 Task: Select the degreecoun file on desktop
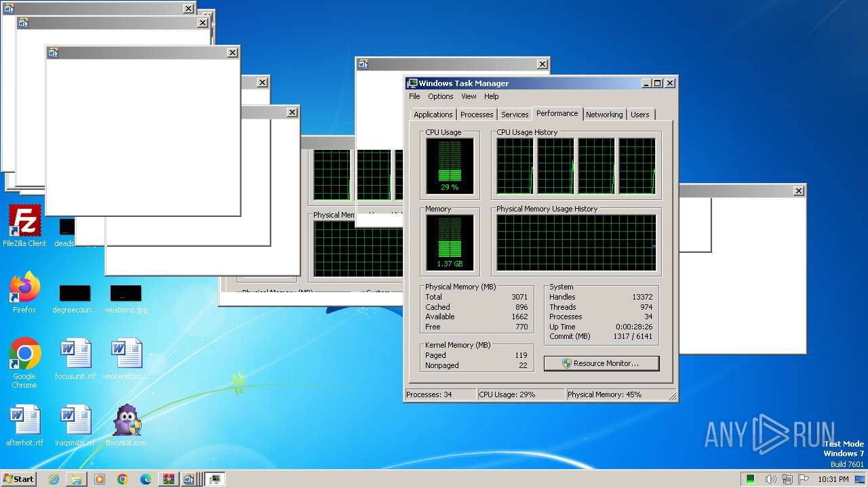tap(75, 299)
